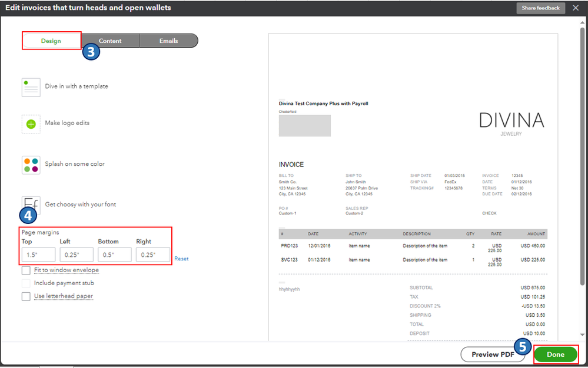Viewport: 588px width, 368px height.
Task: Click the 'USD 101.25' tax value
Action: pyautogui.click(x=533, y=297)
